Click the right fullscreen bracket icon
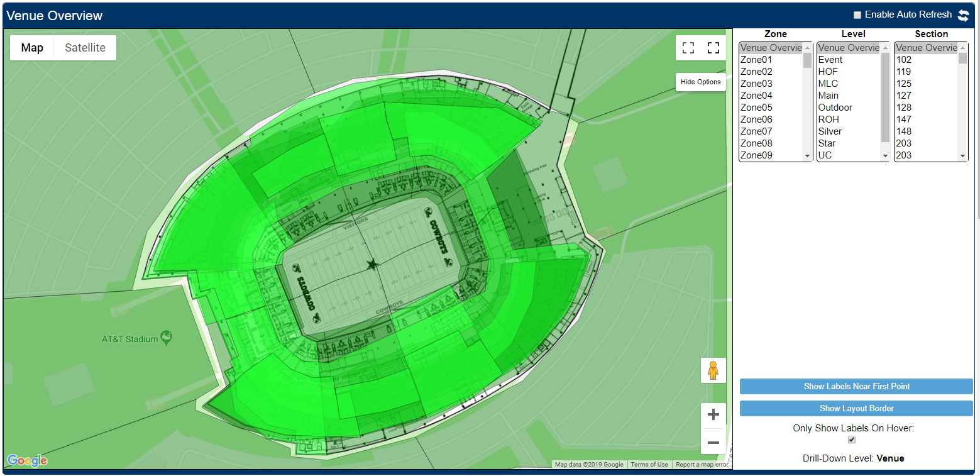The image size is (980, 476). [x=713, y=48]
